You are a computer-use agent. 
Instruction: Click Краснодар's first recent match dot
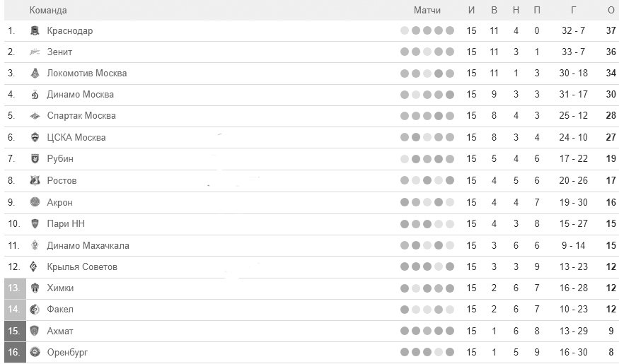click(x=404, y=30)
